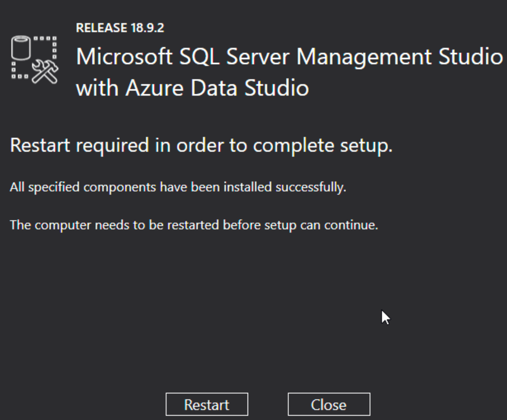This screenshot has width=507, height=420.
Task: Click the word Close inside its button
Action: pos(328,404)
